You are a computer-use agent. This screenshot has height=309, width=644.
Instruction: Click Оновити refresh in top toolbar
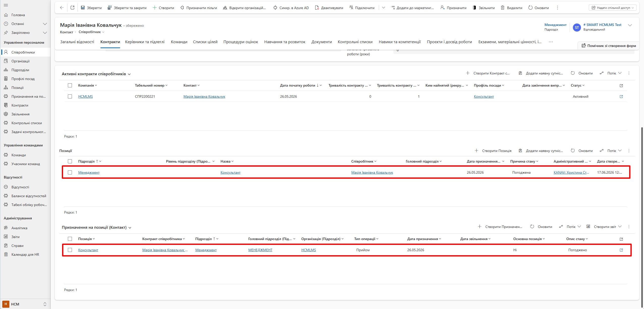point(539,8)
